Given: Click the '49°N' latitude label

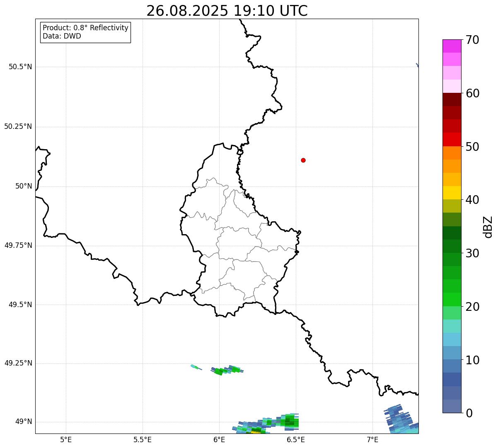Looking at the screenshot, I should pyautogui.click(x=24, y=422).
